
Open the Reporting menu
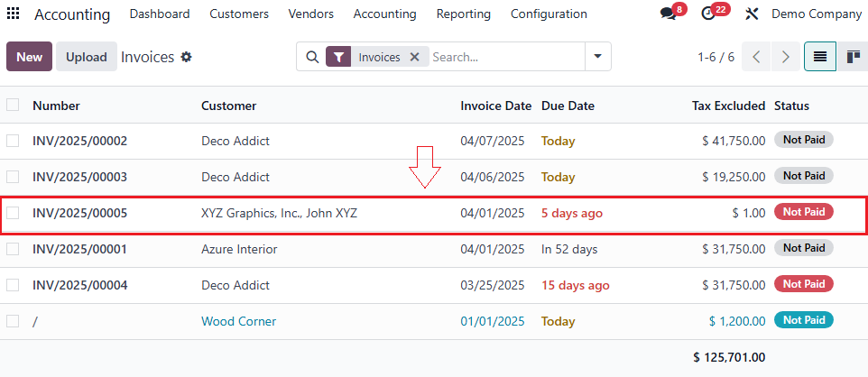[463, 14]
